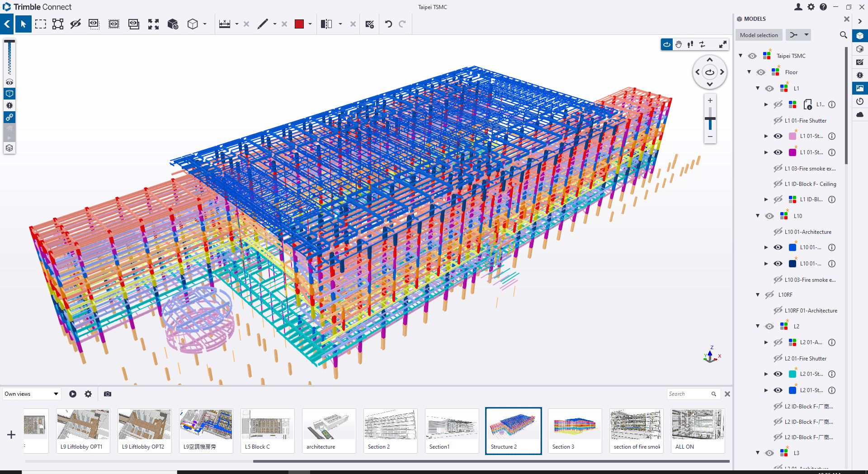Click the Model selection button
This screenshot has width=868, height=474.
pyautogui.click(x=759, y=35)
